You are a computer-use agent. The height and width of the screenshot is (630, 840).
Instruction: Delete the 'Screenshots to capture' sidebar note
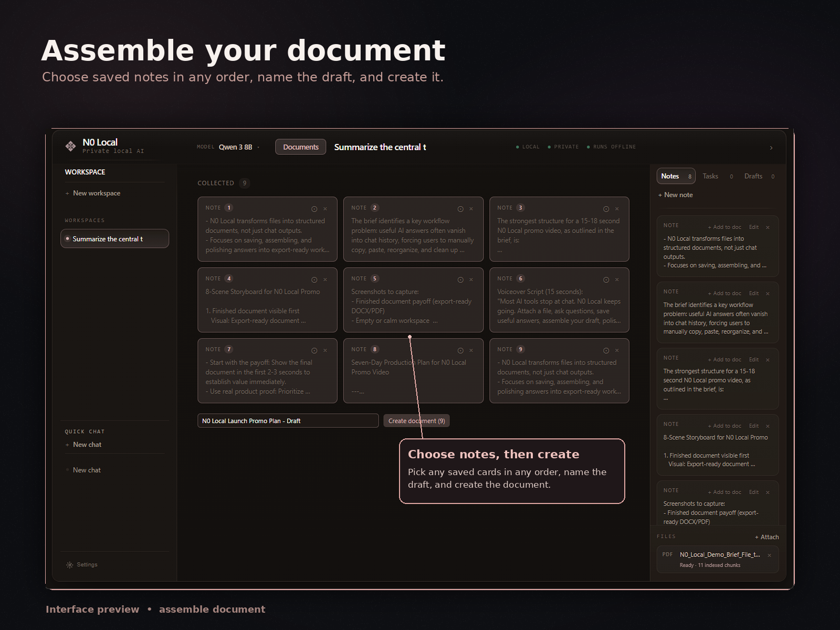(768, 492)
